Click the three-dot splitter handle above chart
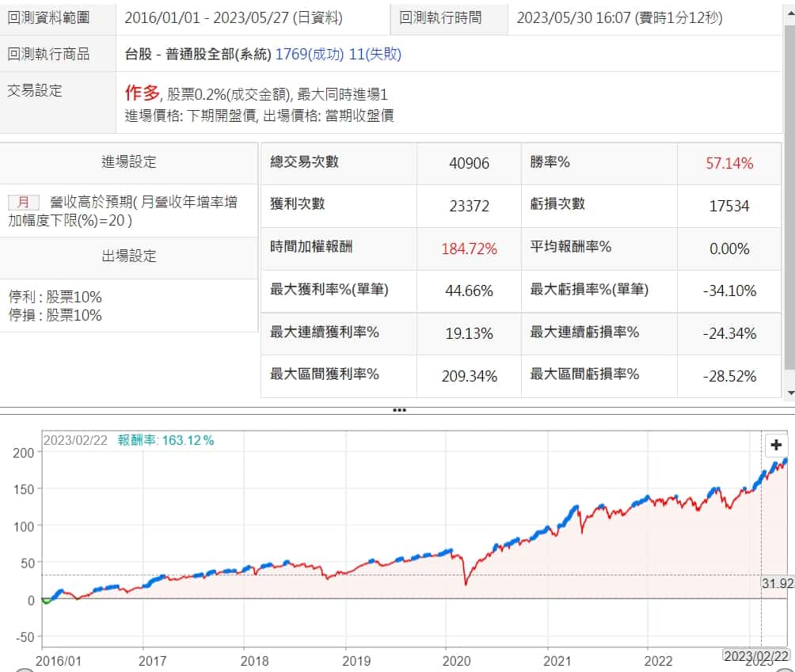The image size is (795, 672). tap(398, 410)
